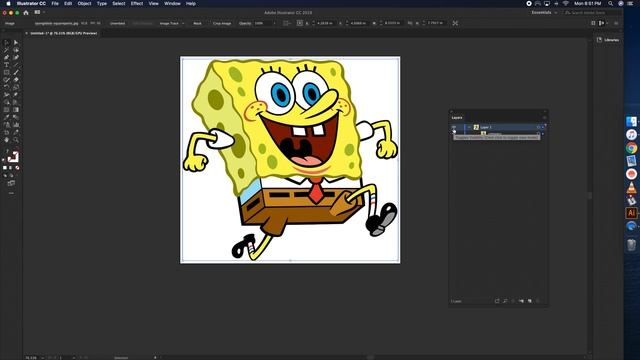Click the Fill and Stroke color box
Viewport: 640px width, 360px height.
pos(12,156)
